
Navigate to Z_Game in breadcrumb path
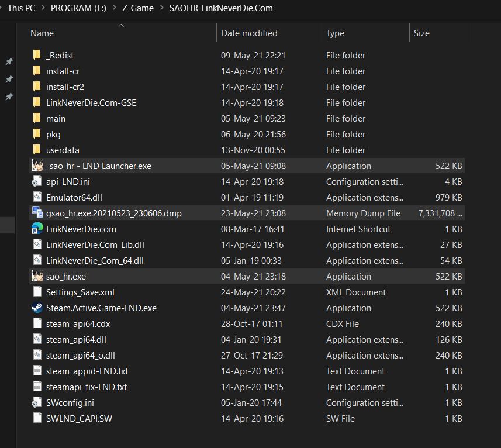pos(138,8)
